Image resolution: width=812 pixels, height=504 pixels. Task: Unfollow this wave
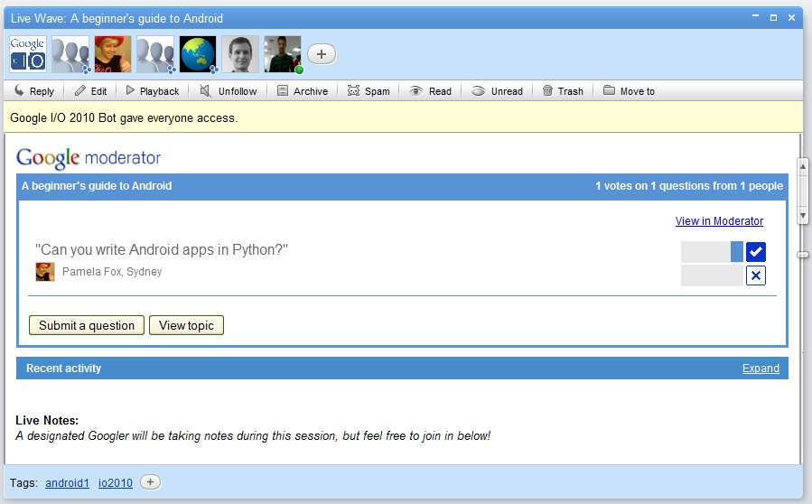(228, 91)
